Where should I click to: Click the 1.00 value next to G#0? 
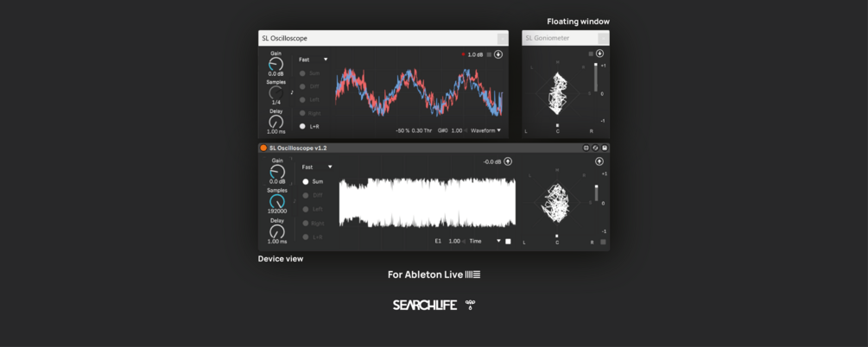[x=456, y=130]
